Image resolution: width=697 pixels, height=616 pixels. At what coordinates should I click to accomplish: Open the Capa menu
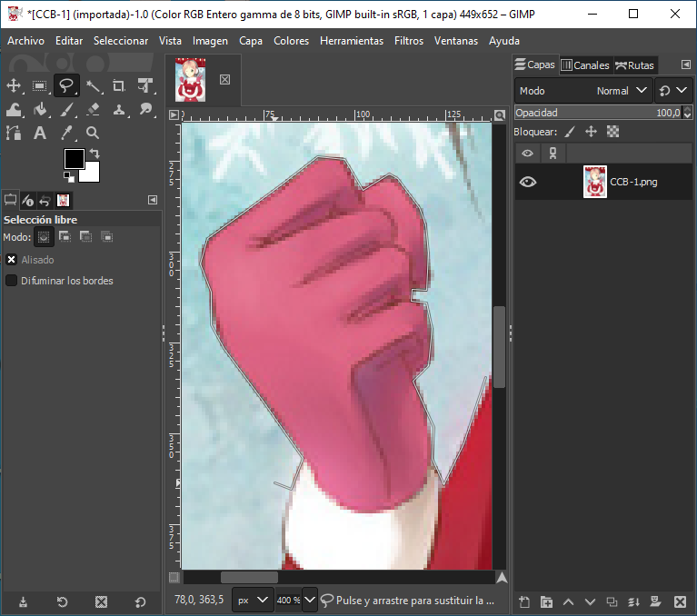pyautogui.click(x=250, y=41)
